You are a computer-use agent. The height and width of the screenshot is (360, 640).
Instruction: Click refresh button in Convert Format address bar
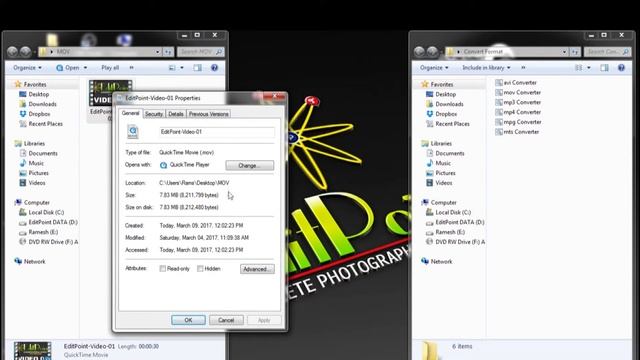pyautogui.click(x=575, y=52)
